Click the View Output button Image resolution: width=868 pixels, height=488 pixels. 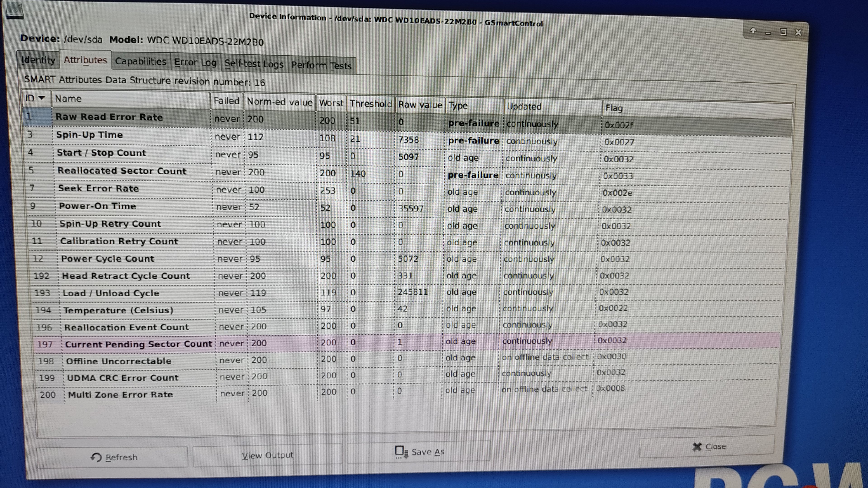[267, 455]
